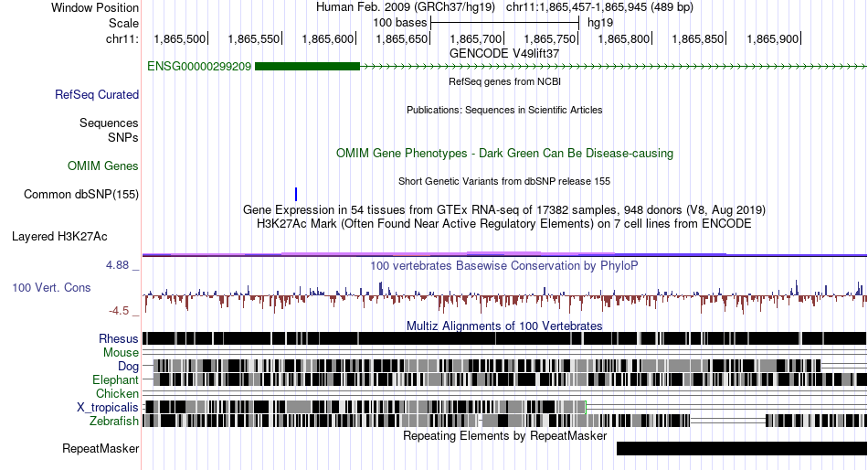Screen dimensions: 868x470
Task: Open the Layered H3K27Ac track label
Action: tap(59, 237)
